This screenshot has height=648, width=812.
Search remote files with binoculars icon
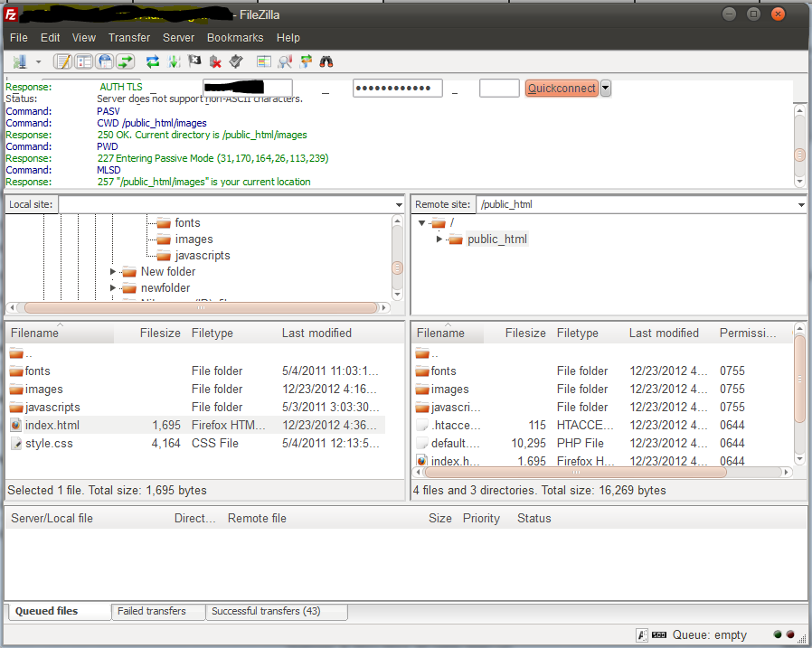coord(326,61)
